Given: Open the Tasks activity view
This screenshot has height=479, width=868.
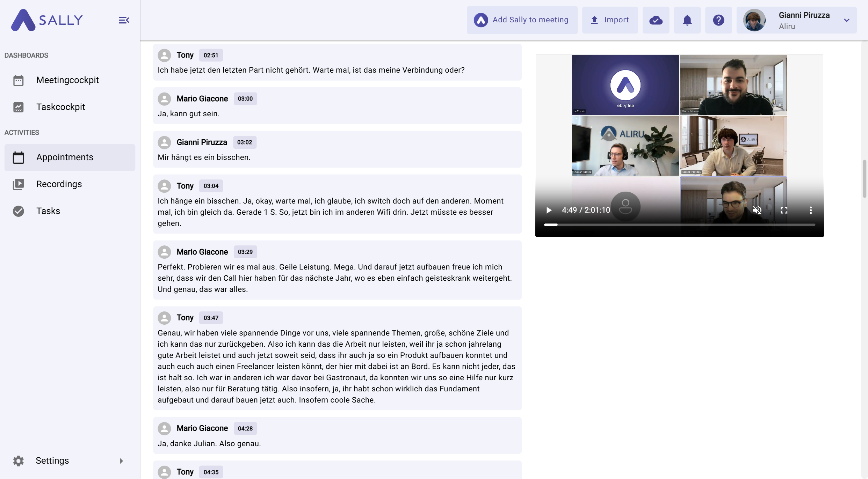Looking at the screenshot, I should point(48,211).
